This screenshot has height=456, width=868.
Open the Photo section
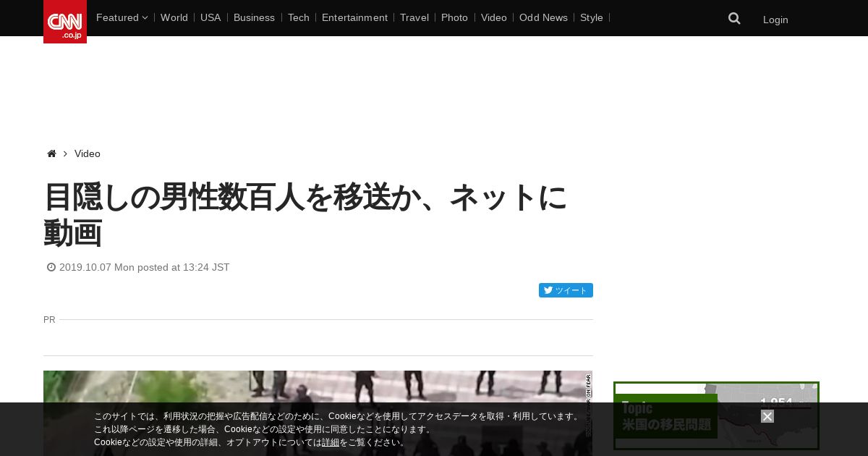pos(454,17)
